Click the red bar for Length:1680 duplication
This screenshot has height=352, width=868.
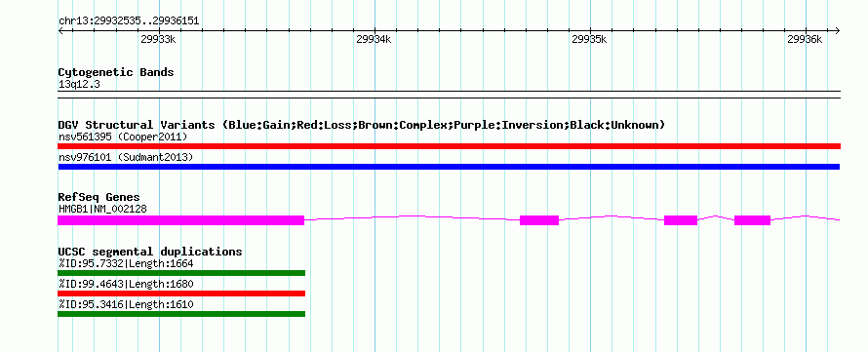point(181,293)
